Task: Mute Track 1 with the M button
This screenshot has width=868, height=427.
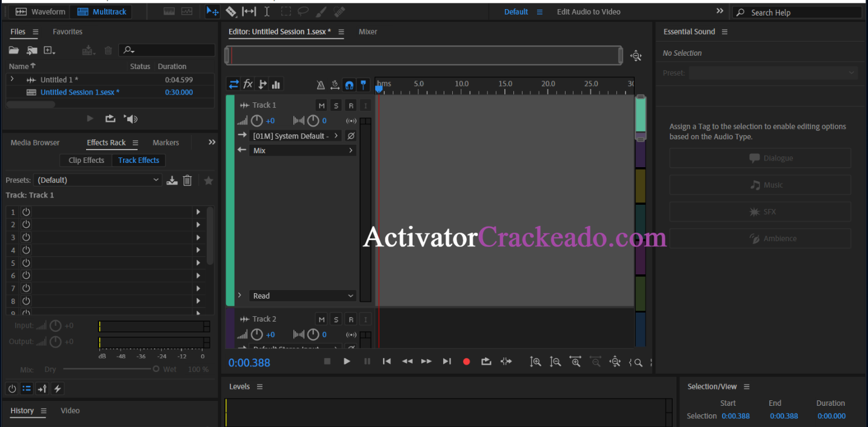Action: pos(321,105)
